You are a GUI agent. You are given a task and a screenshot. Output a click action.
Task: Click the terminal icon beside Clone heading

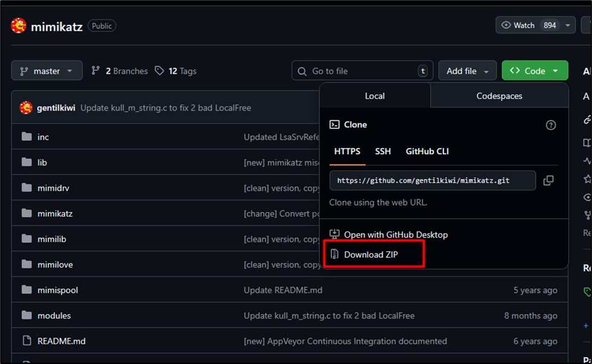pyautogui.click(x=334, y=125)
